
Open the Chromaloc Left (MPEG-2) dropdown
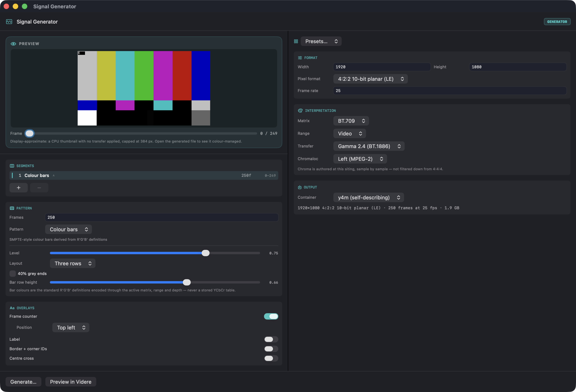tap(360, 159)
